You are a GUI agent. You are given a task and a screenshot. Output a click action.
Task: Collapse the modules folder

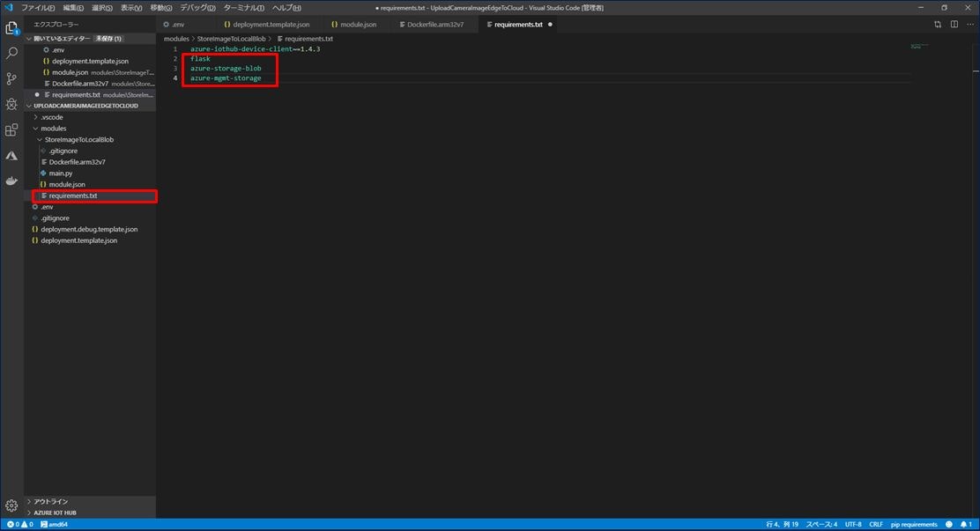coord(52,128)
